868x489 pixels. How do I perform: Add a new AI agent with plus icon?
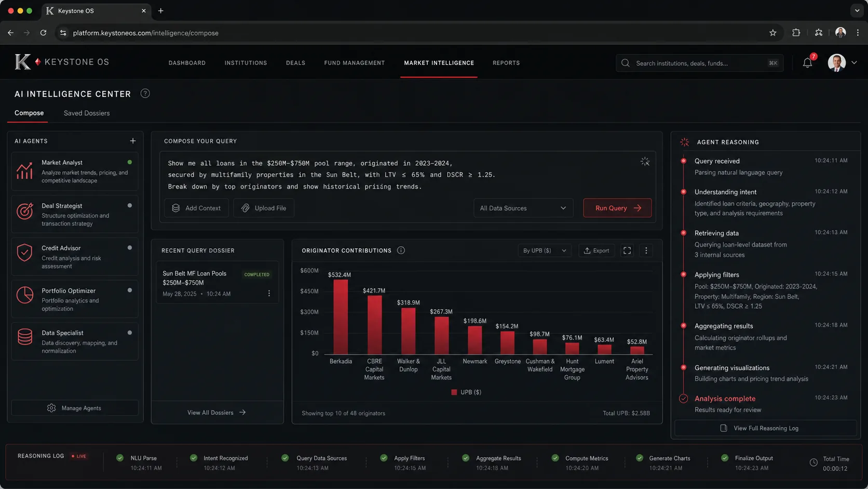[133, 141]
